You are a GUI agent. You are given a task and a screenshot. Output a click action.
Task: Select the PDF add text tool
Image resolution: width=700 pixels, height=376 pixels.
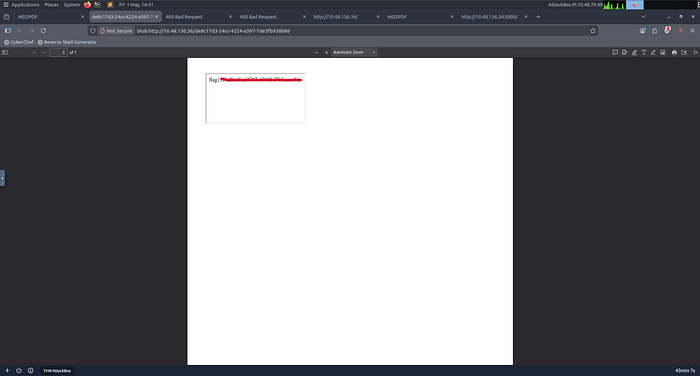point(644,52)
